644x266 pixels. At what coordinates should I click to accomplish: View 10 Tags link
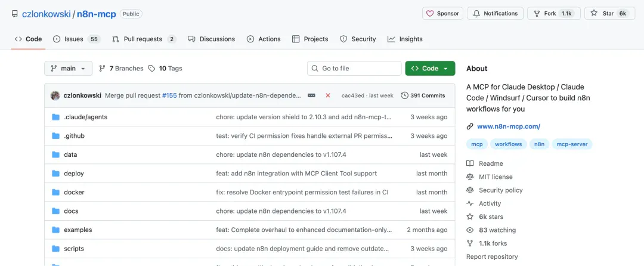coord(166,69)
